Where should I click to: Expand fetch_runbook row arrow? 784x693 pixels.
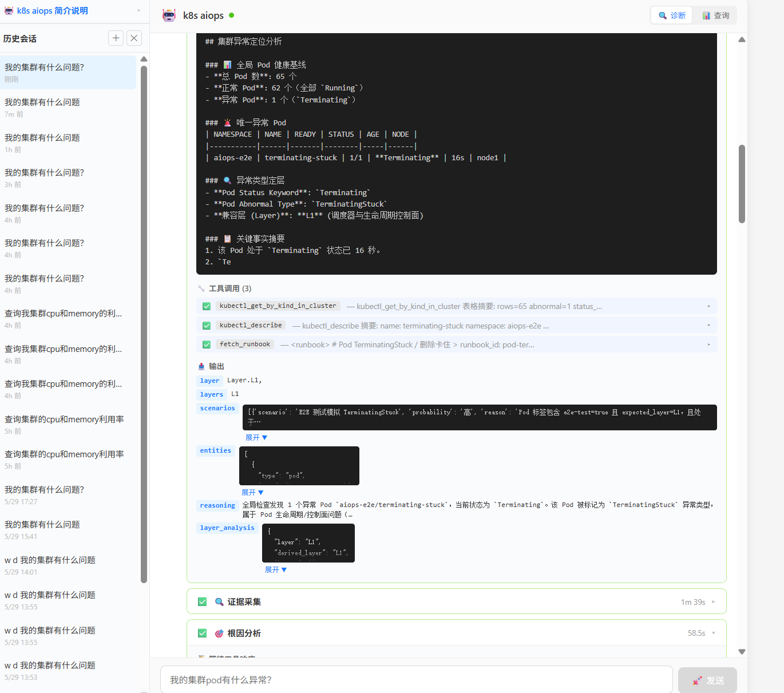coord(709,344)
